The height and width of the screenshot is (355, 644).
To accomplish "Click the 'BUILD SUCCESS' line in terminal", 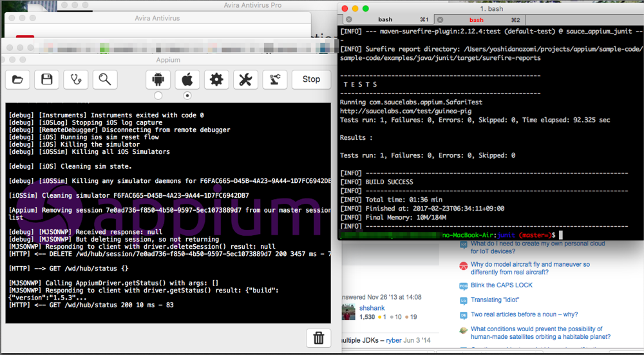I will (377, 182).
